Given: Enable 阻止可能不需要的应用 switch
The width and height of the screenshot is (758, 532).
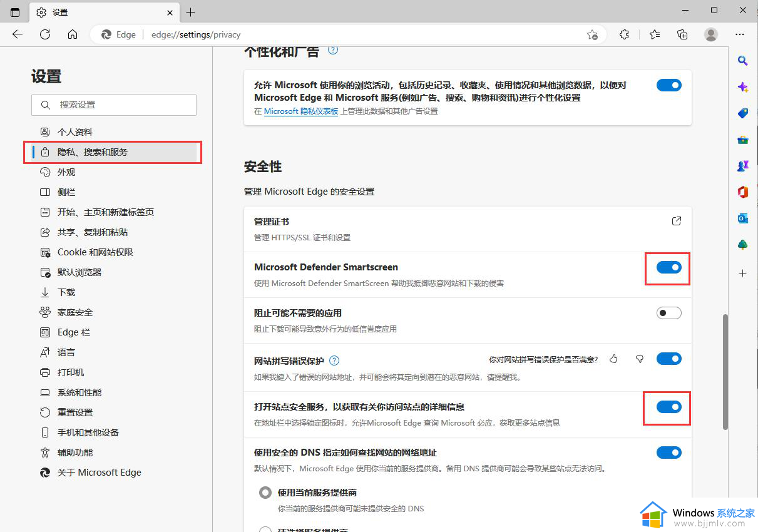Looking at the screenshot, I should [x=668, y=313].
